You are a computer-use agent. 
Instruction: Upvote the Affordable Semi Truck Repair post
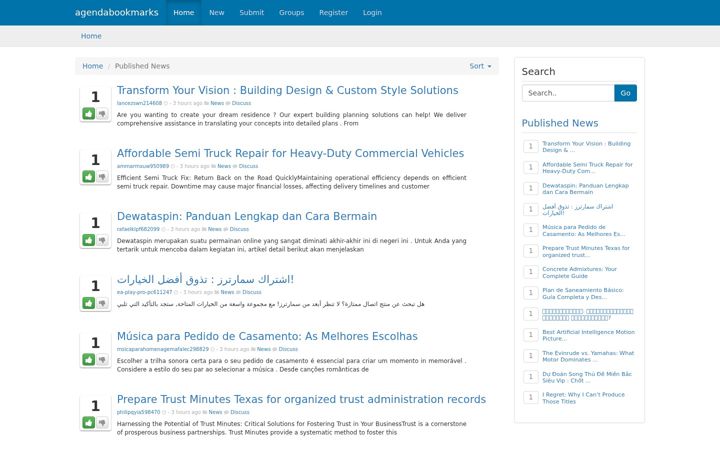[x=89, y=176]
